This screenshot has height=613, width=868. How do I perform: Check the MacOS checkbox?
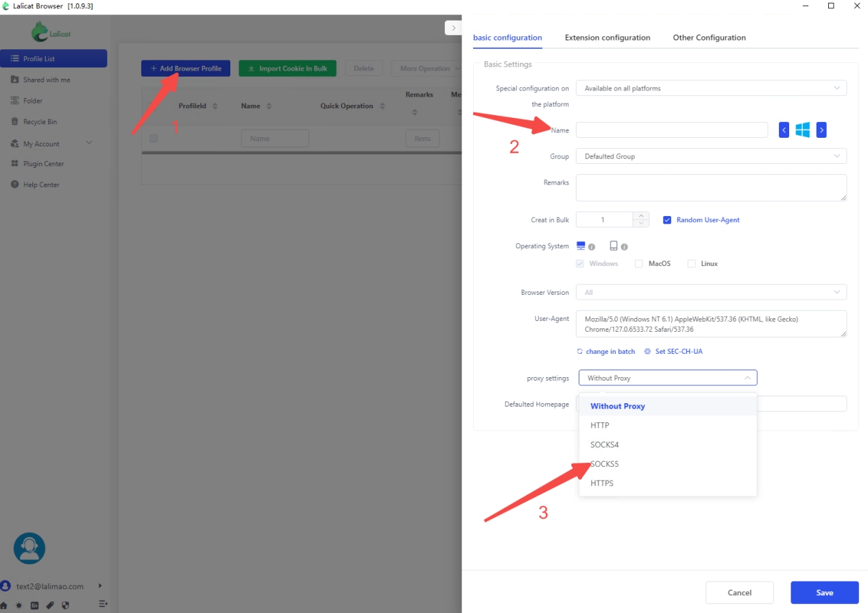(x=639, y=263)
